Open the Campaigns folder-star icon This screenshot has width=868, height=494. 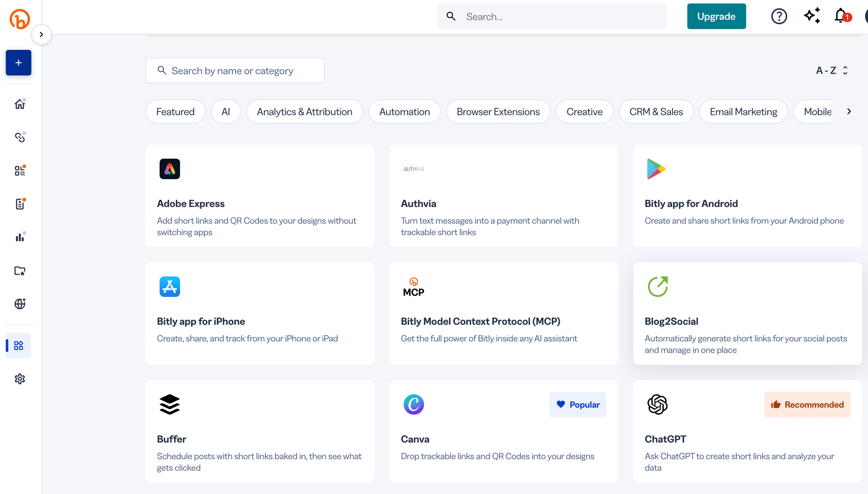click(x=20, y=270)
